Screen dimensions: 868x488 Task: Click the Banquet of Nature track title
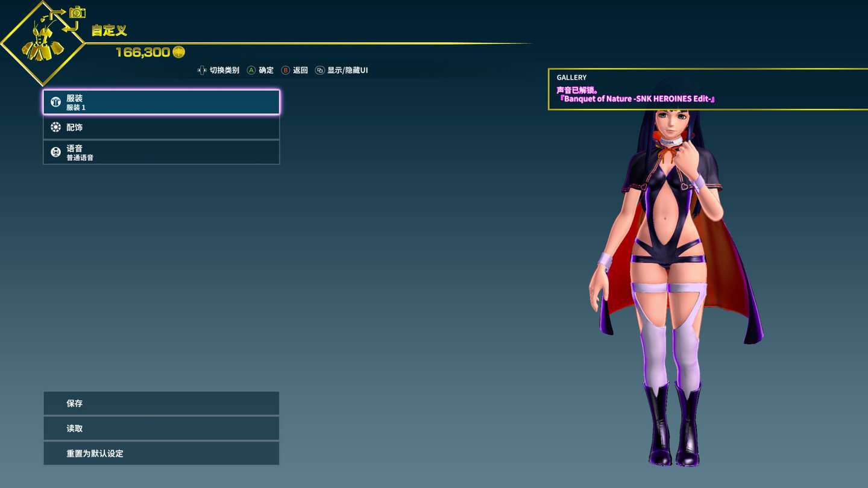[637, 99]
